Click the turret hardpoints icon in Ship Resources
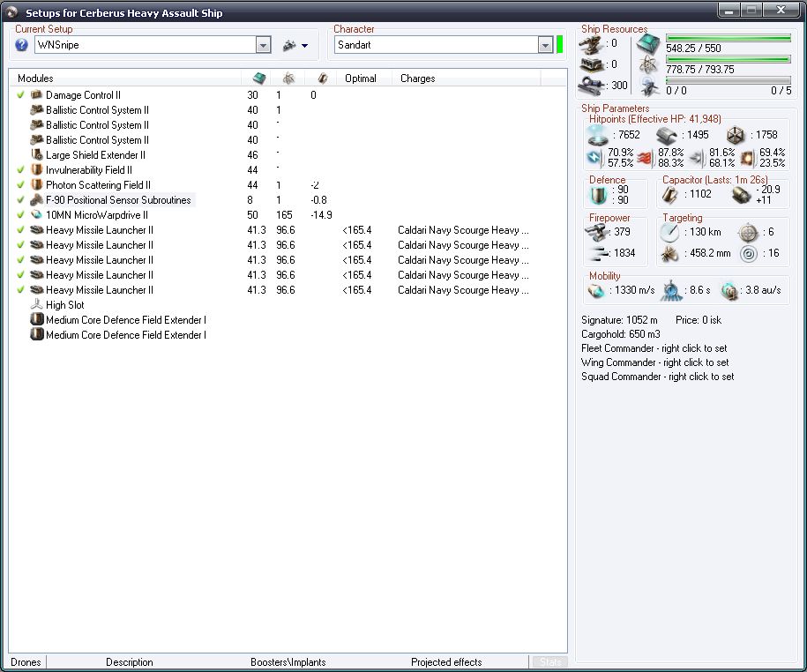The image size is (807, 672). [591, 45]
